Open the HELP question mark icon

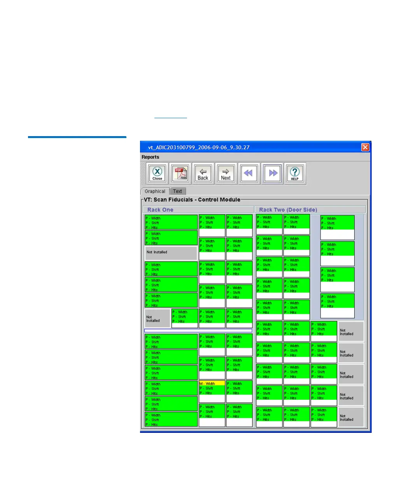pyautogui.click(x=295, y=173)
